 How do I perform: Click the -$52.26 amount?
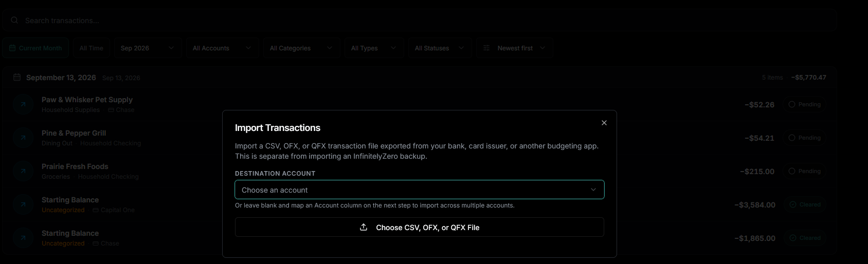coord(759,105)
